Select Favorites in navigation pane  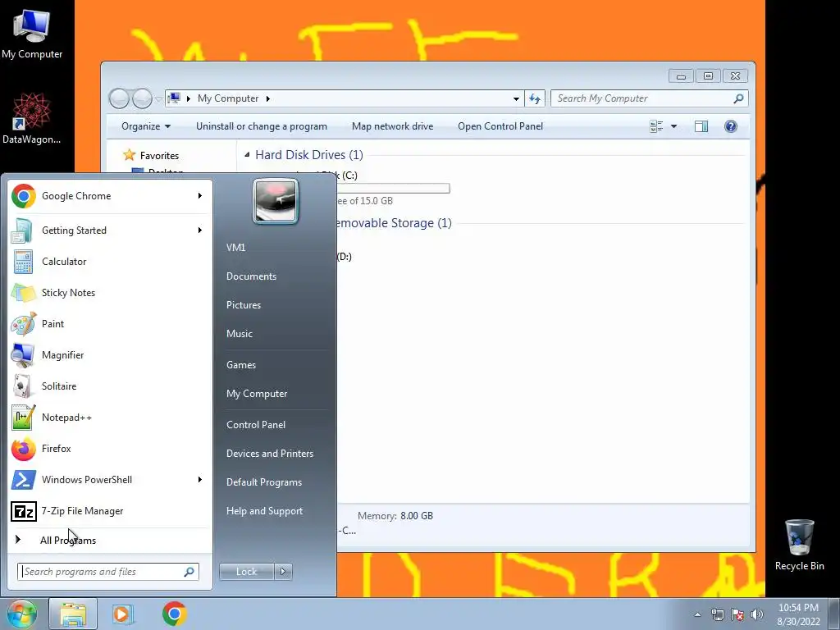point(159,156)
